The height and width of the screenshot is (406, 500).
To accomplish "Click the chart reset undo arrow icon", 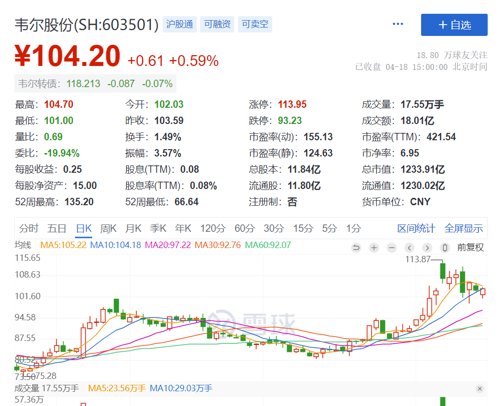I will (x=356, y=248).
